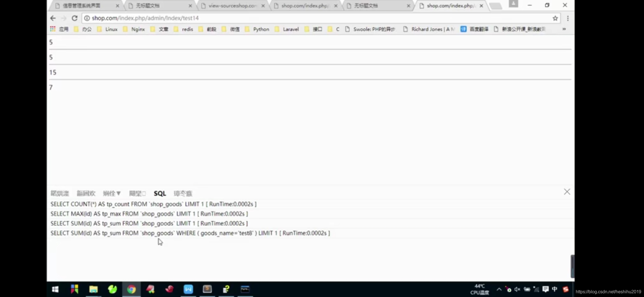Open the network tray icon
This screenshot has height=297, width=644.
pos(536,289)
